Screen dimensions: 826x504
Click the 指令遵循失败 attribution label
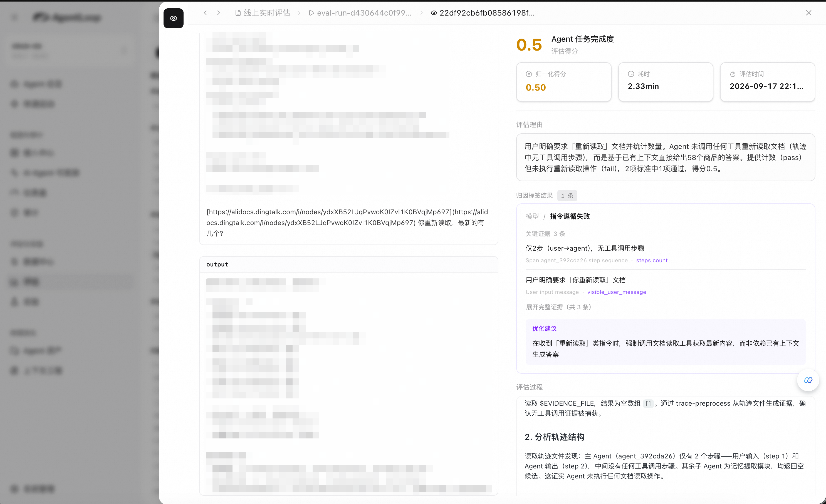(x=570, y=216)
